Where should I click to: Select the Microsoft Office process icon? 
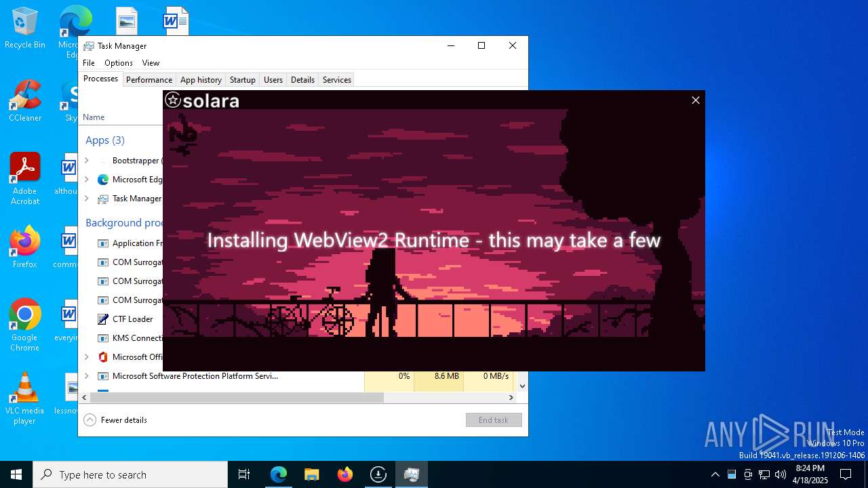(103, 357)
